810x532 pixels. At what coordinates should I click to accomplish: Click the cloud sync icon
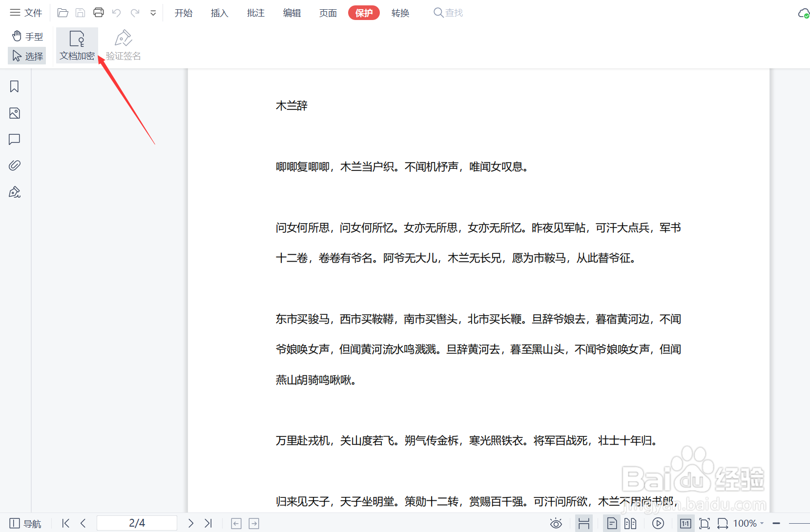[803, 13]
